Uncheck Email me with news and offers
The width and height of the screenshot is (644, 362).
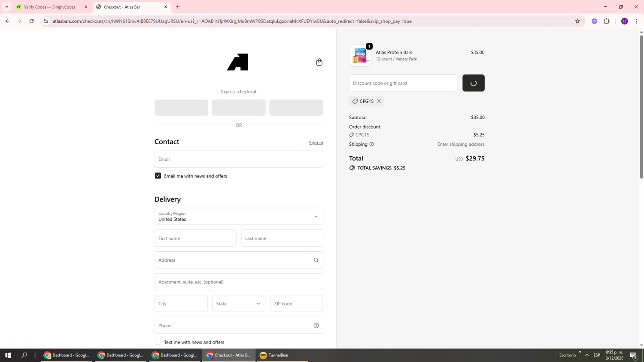tap(158, 176)
